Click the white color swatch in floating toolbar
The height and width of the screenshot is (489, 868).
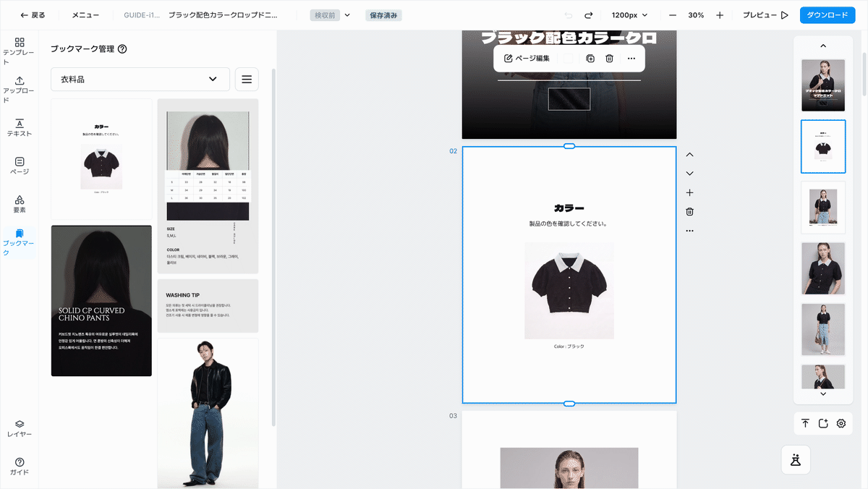pyautogui.click(x=569, y=58)
